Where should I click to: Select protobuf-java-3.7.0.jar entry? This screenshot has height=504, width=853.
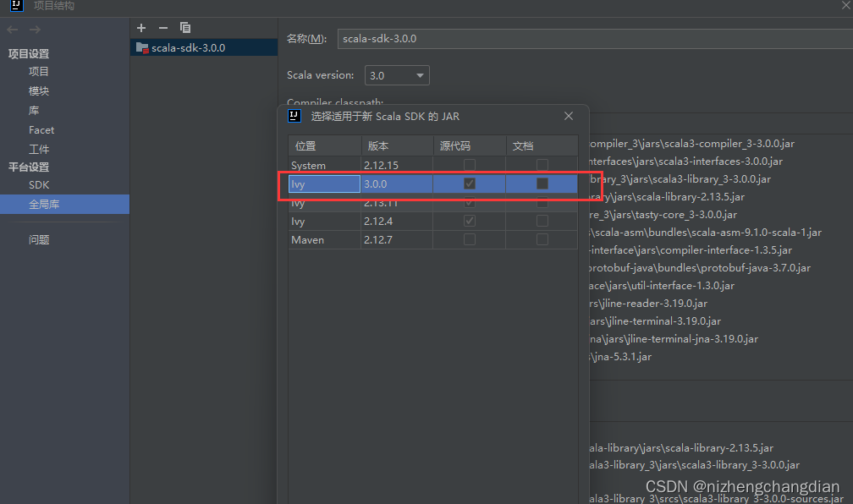pyautogui.click(x=700, y=268)
